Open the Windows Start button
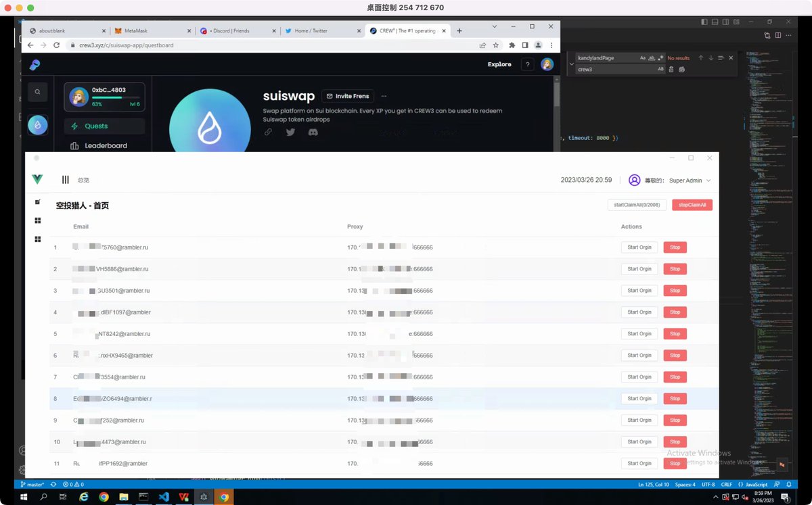The image size is (812, 505). [24, 497]
